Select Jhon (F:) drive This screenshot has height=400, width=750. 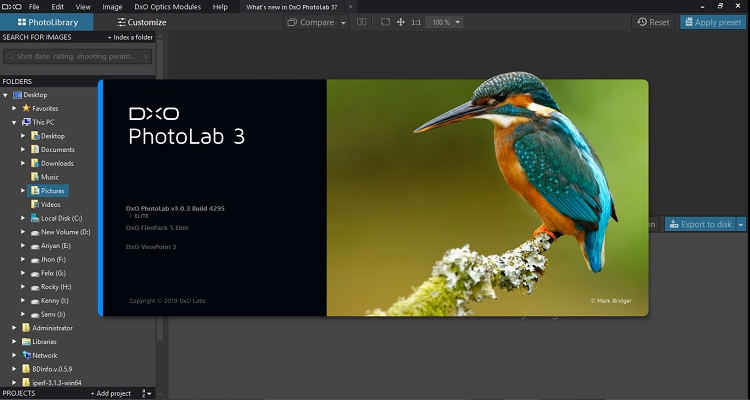pos(48,259)
